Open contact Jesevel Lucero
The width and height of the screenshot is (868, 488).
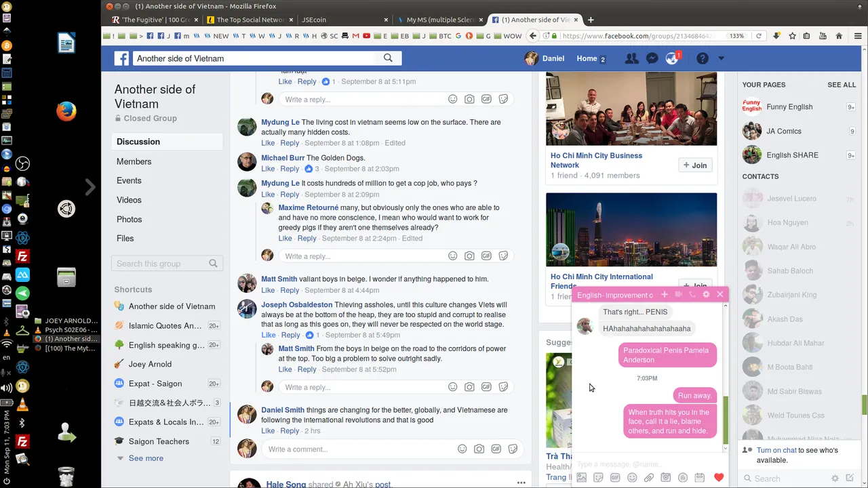[x=791, y=199]
